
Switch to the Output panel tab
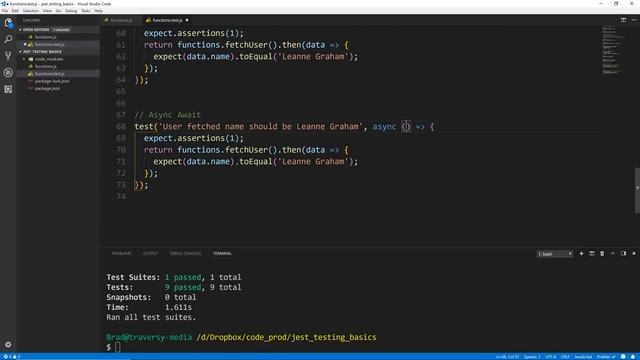point(150,253)
